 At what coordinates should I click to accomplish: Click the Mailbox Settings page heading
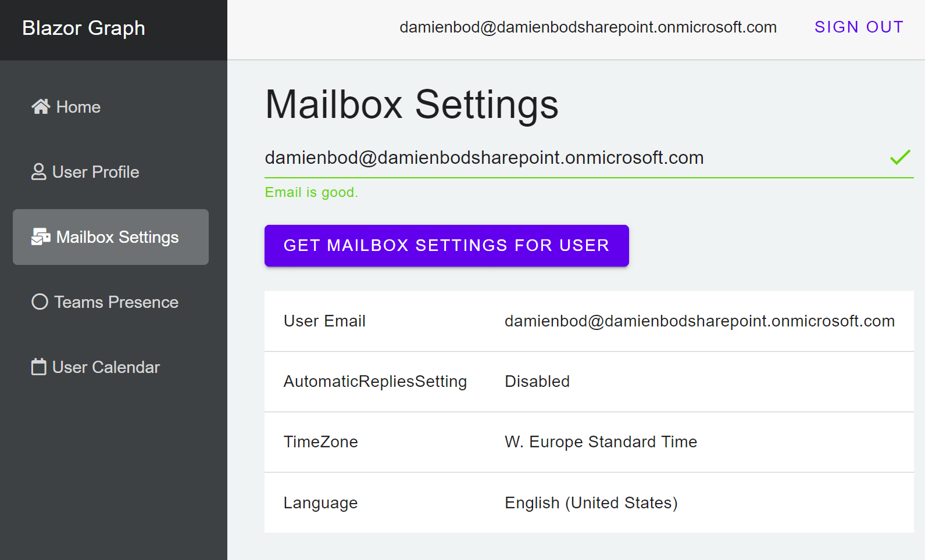[412, 105]
